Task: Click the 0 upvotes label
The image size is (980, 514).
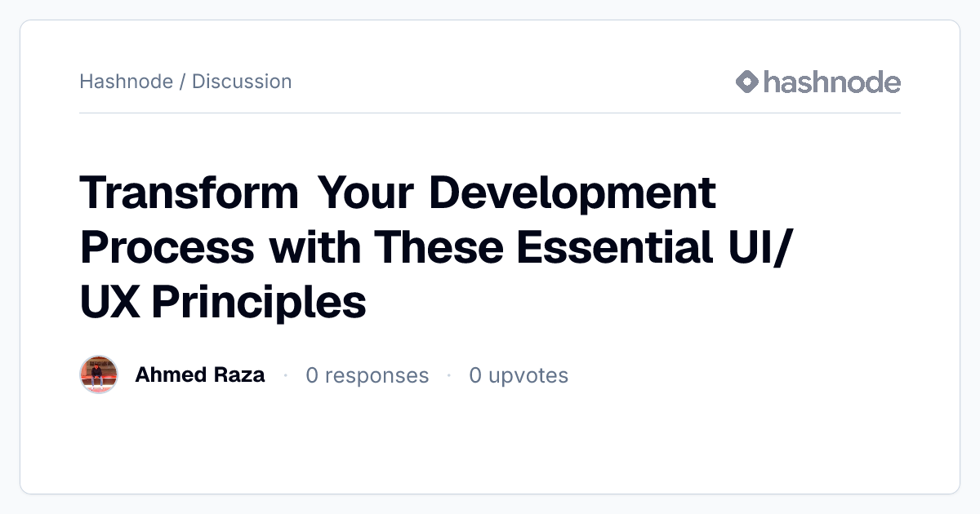Action: click(x=519, y=375)
